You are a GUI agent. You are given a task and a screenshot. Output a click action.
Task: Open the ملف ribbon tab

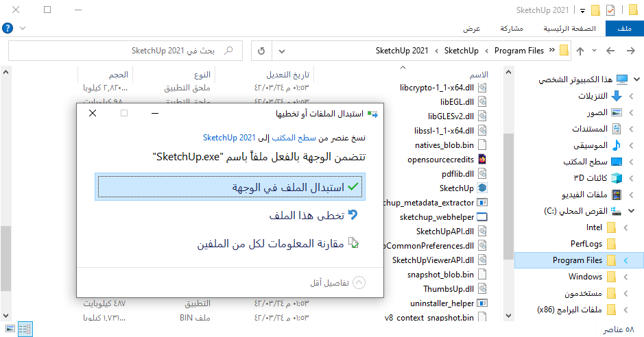[624, 28]
